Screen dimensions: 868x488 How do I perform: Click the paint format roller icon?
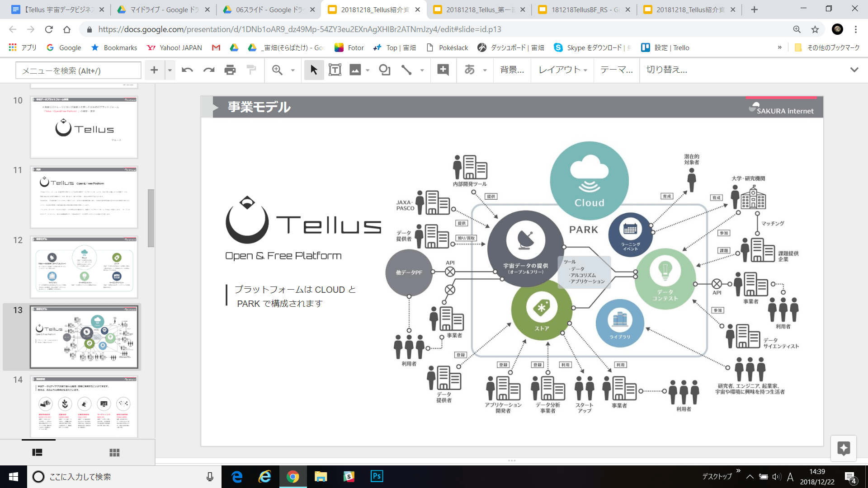tap(251, 70)
